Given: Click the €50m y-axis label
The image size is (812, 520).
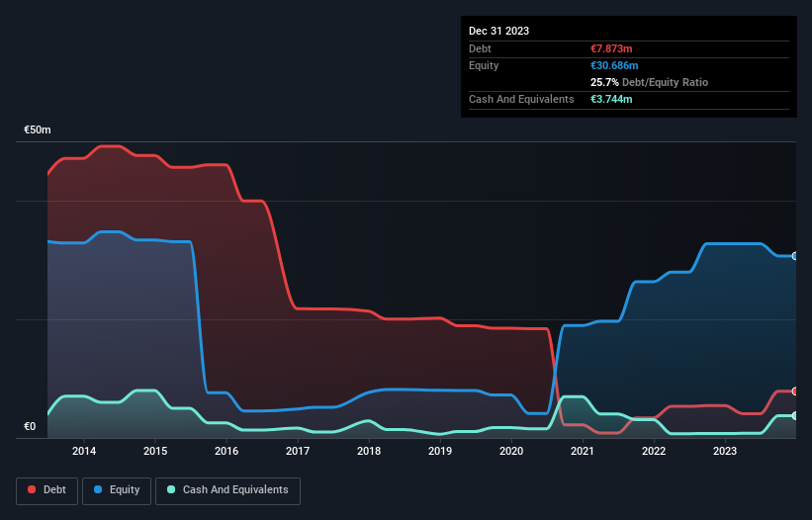Looking at the screenshot, I should coord(38,130).
